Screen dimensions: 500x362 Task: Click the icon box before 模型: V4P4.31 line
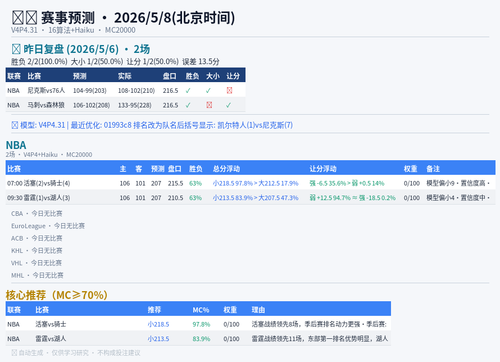(x=15, y=125)
